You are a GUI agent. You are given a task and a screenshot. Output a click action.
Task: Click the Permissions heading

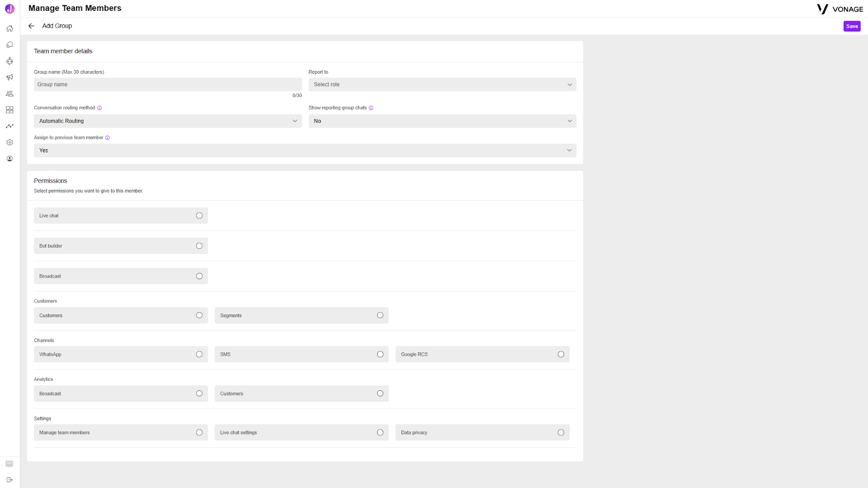(x=50, y=181)
